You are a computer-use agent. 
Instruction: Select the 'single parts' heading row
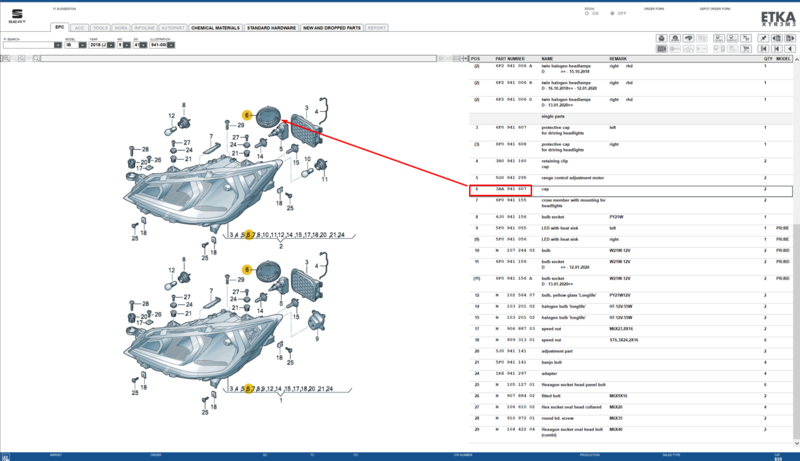[x=631, y=116]
